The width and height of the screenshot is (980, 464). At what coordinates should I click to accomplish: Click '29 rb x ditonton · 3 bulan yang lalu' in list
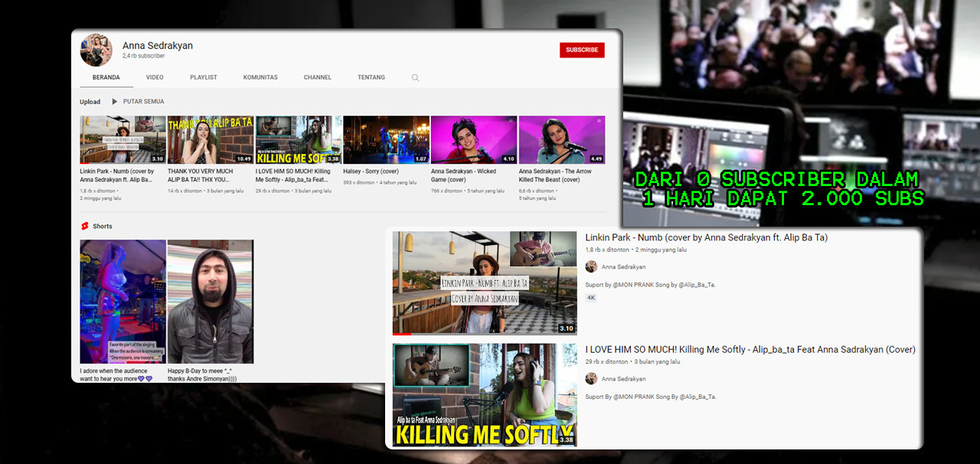pyautogui.click(x=633, y=361)
